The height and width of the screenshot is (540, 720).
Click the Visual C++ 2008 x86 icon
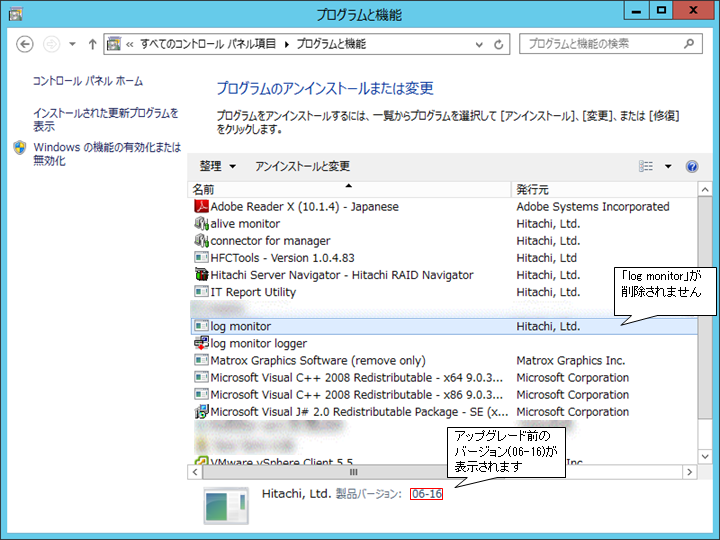pos(201,394)
